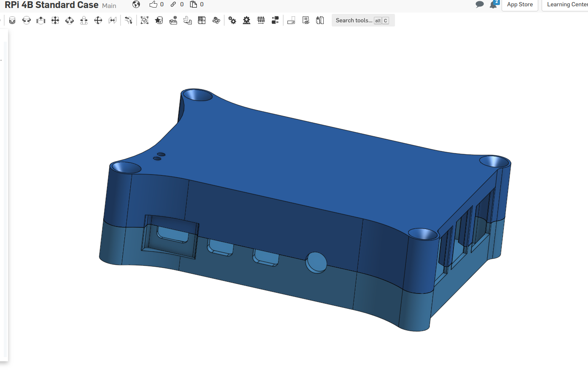Select the Slider mate tool
This screenshot has width=588, height=376.
(x=41, y=20)
